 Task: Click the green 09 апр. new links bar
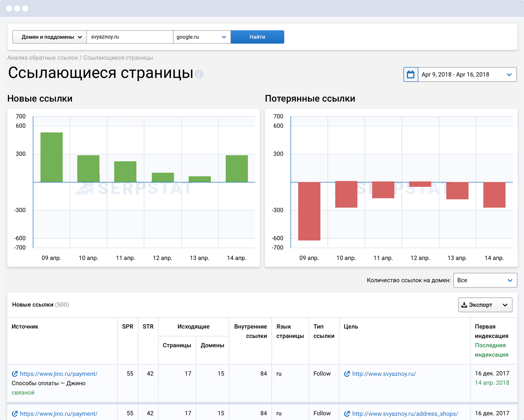coord(51,157)
